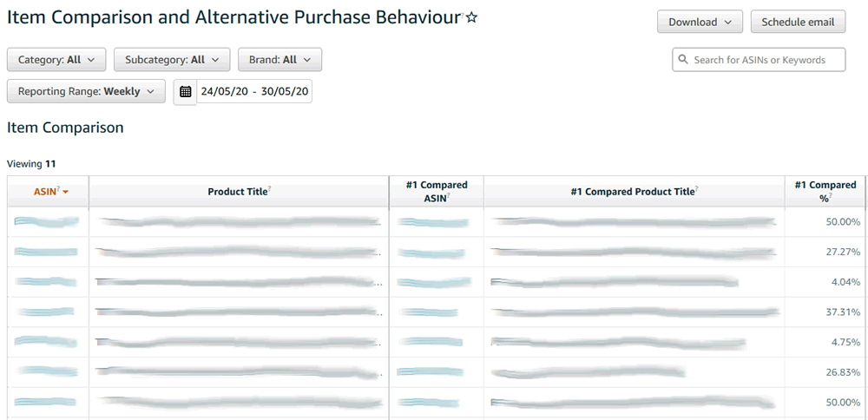Open the Download dropdown button
This screenshot has height=420, width=868.
coord(700,23)
